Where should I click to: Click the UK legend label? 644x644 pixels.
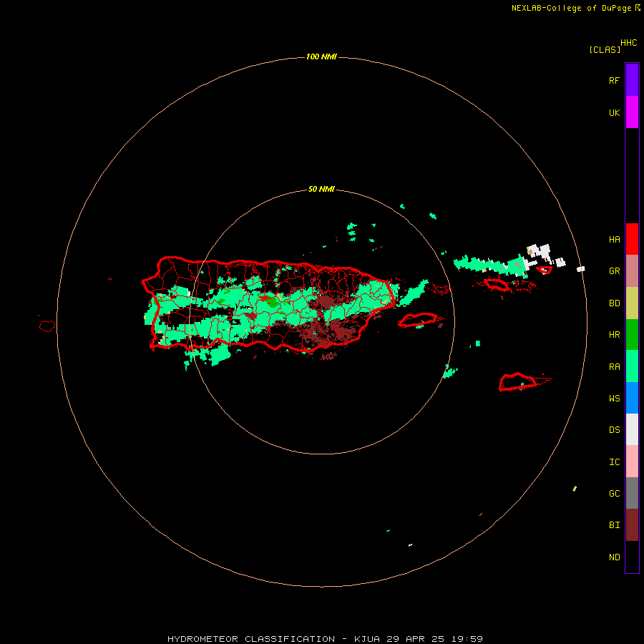pyautogui.click(x=614, y=112)
